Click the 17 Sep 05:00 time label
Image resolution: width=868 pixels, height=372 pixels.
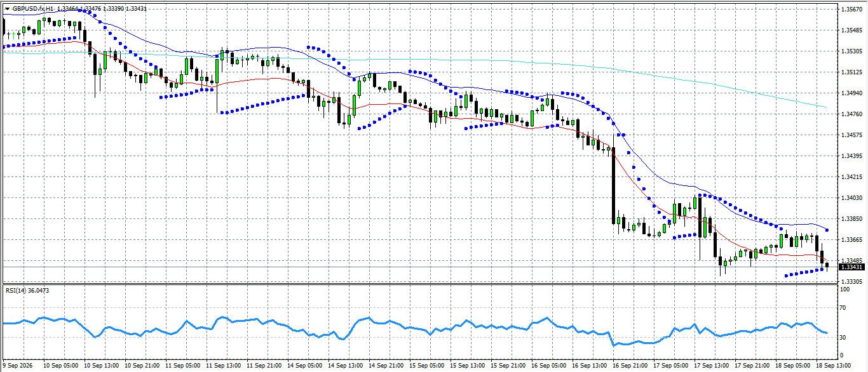click(x=671, y=366)
